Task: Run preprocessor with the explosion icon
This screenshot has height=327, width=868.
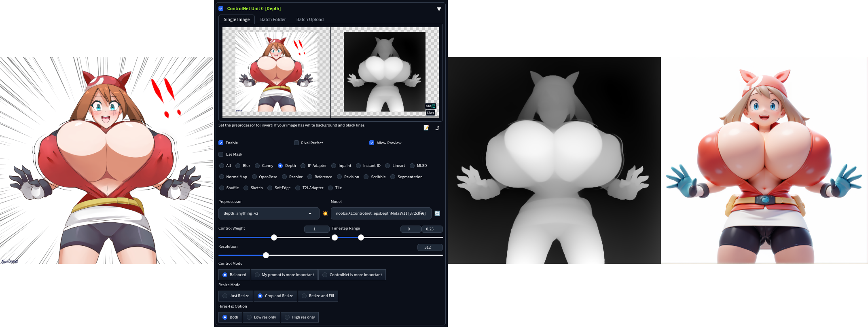Action: [x=325, y=213]
